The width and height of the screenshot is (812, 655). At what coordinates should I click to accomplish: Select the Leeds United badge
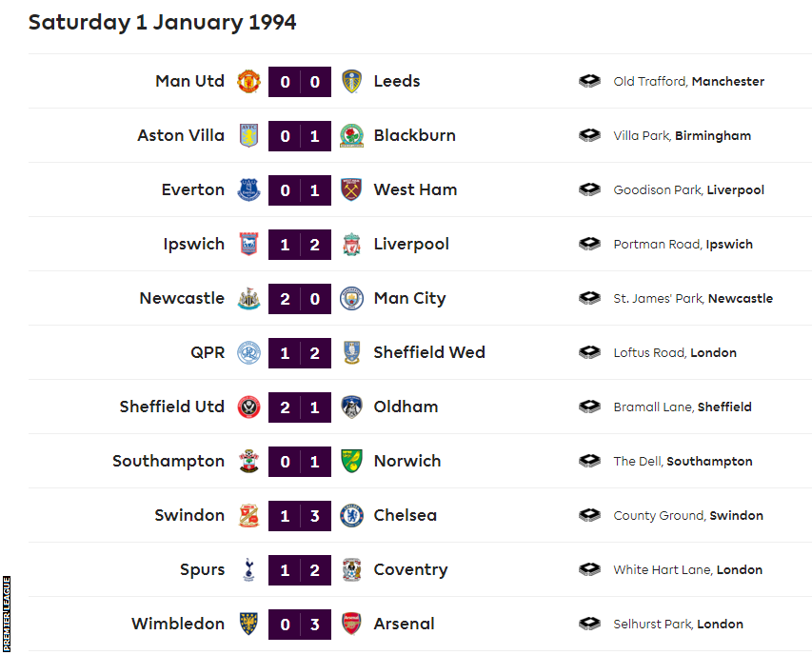[x=351, y=81]
